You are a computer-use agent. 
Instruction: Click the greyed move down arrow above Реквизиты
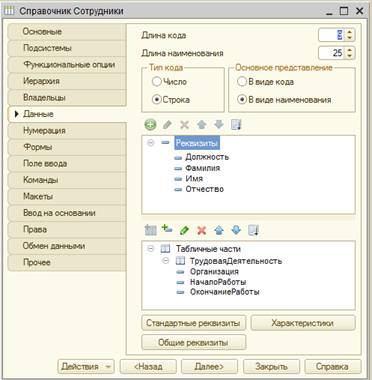[x=219, y=125]
